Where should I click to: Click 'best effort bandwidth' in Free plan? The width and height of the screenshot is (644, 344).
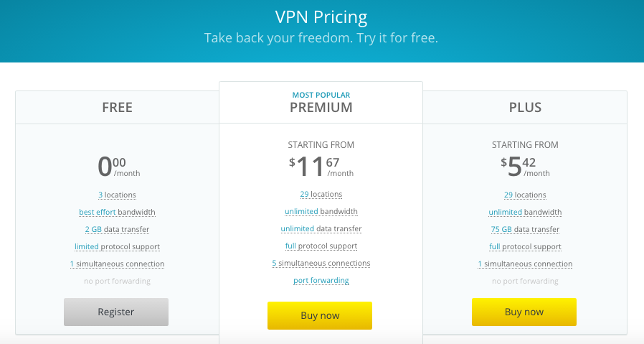[x=117, y=213]
